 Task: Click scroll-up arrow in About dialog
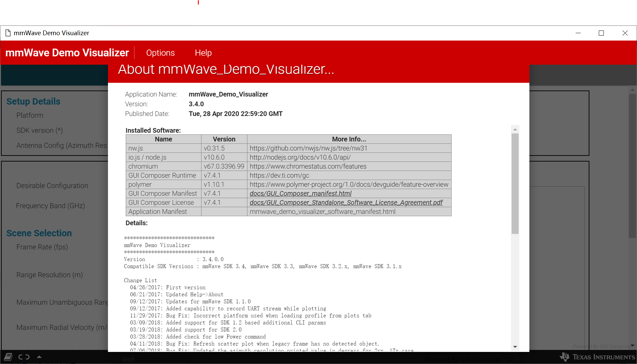[x=515, y=129]
